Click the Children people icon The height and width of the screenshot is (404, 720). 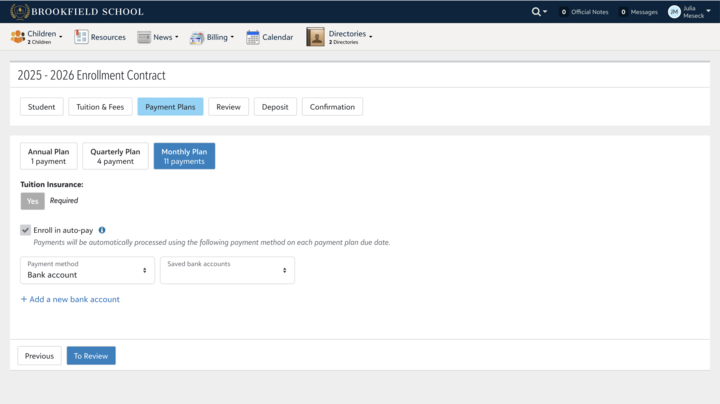[18, 37]
